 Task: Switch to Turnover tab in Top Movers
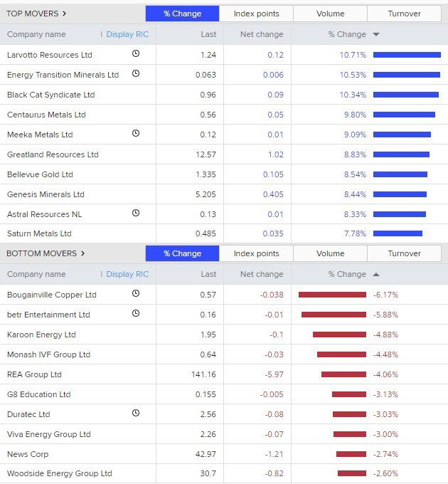[404, 14]
